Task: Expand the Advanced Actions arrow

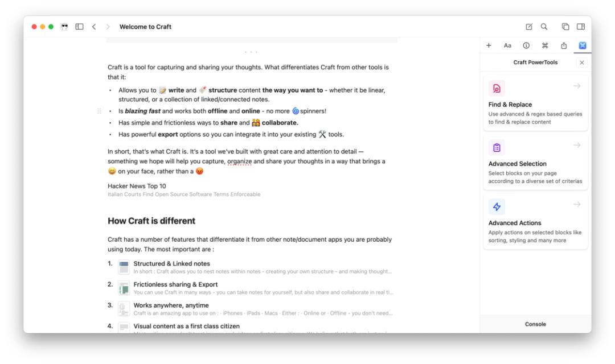Action: [x=577, y=205]
